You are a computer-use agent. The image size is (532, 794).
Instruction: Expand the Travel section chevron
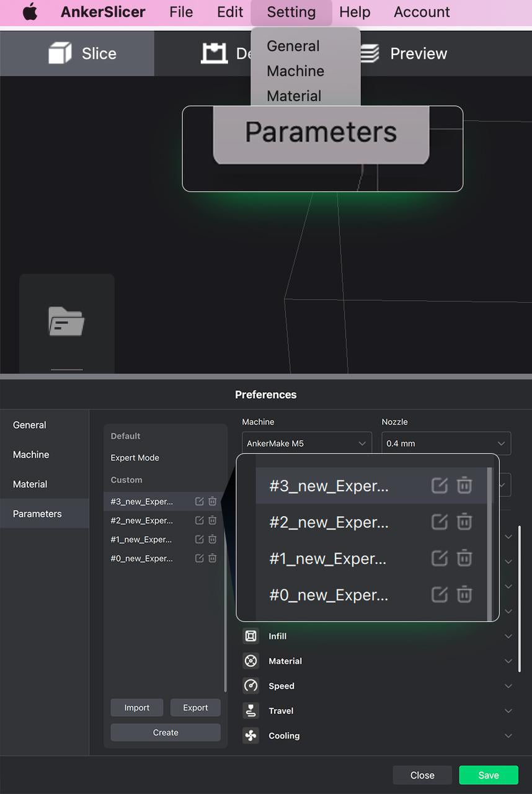(508, 711)
